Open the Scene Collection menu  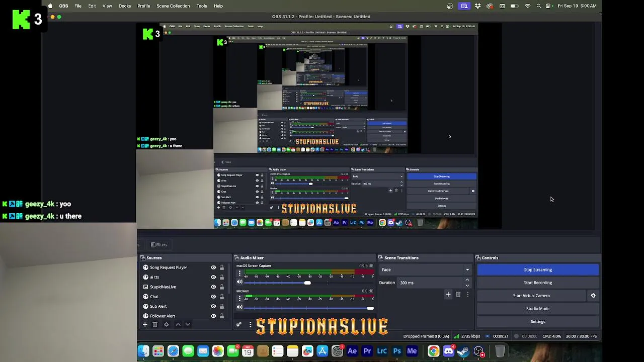point(173,6)
